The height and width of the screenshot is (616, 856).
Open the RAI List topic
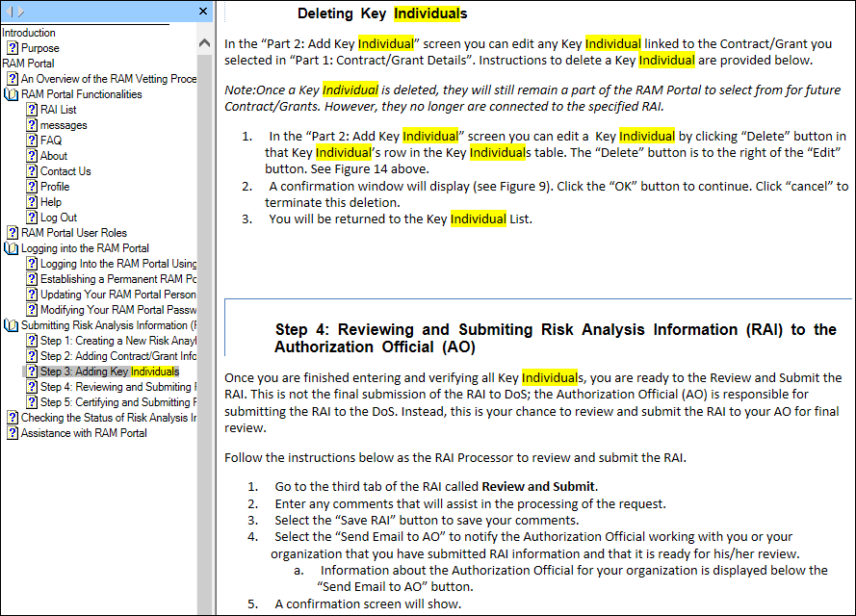58,110
